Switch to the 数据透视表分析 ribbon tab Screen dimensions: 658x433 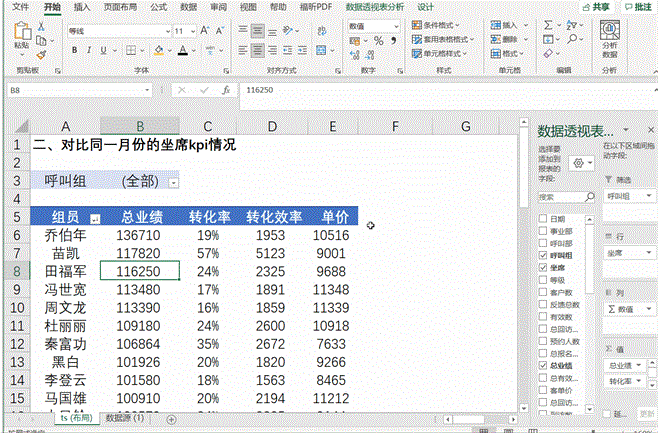375,7
